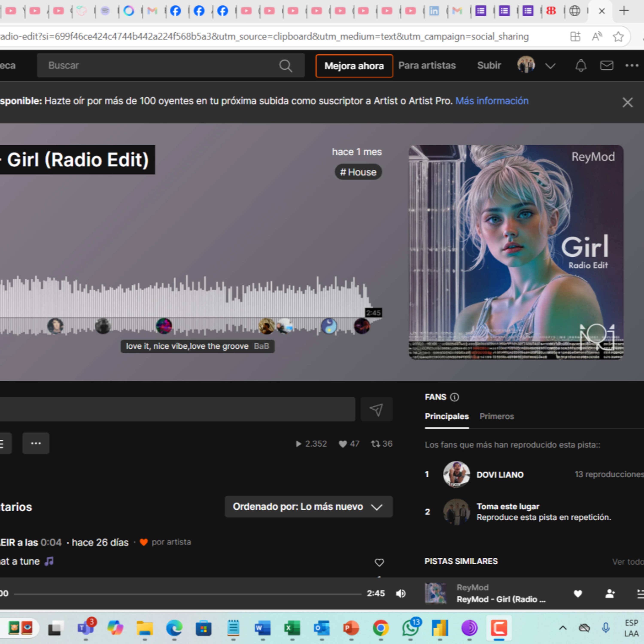Click DOVI LIANO's fan avatar
This screenshot has width=644, height=644.
point(456,474)
